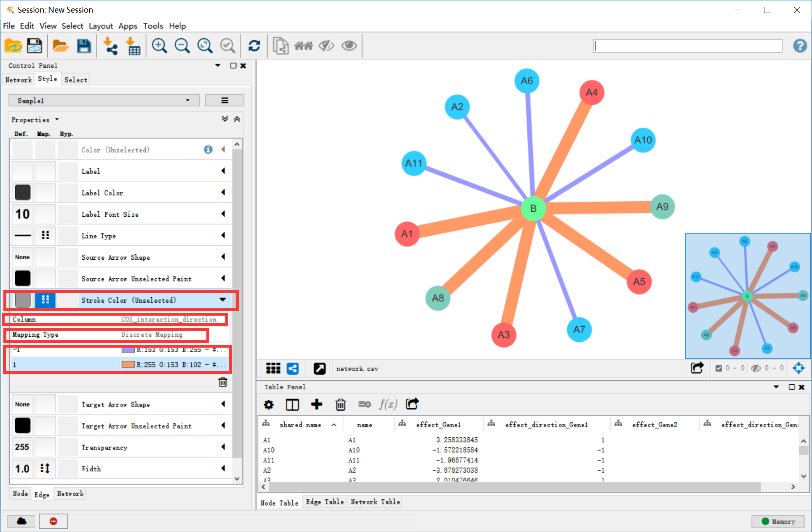Click the share network view icon
The width and height of the screenshot is (812, 532).
click(293, 369)
